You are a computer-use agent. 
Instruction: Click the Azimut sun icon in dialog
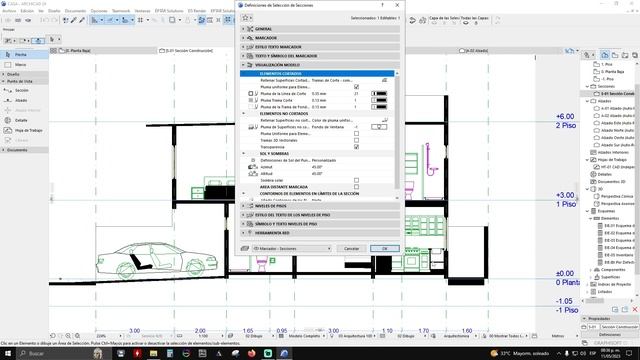[253, 167]
